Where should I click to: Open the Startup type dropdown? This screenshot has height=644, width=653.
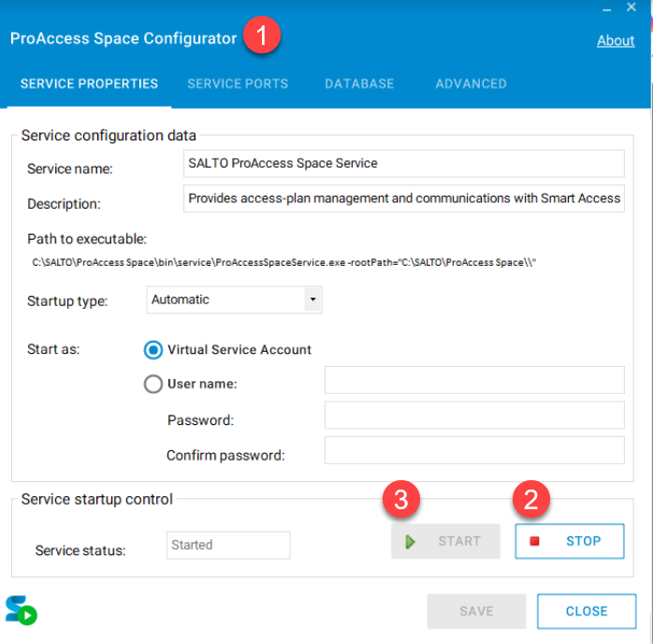point(235,300)
